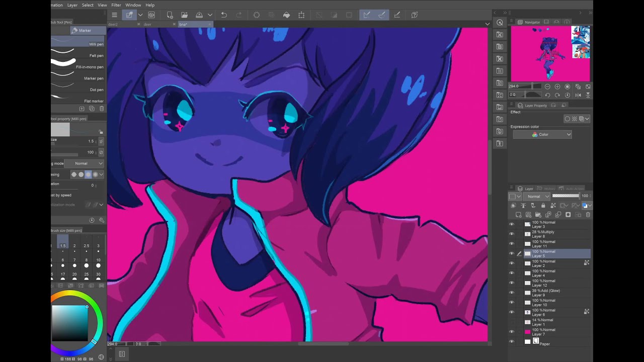
Task: Toggle visibility of Layer 11
Action: pos(512,244)
